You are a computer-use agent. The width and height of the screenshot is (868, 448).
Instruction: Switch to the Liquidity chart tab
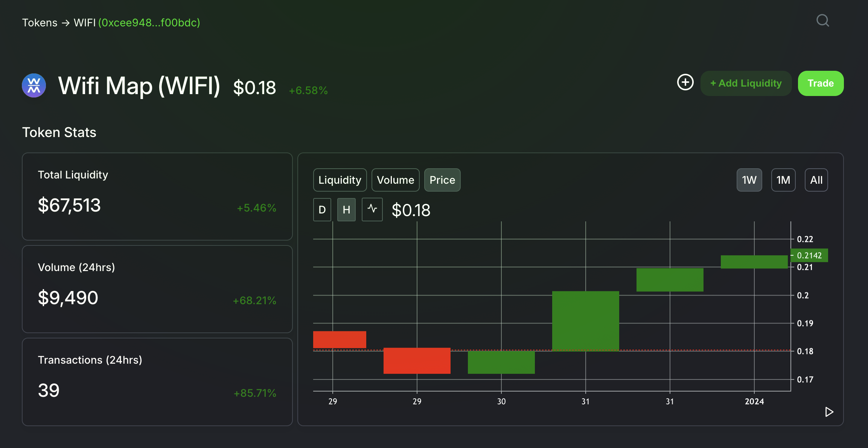coord(340,180)
